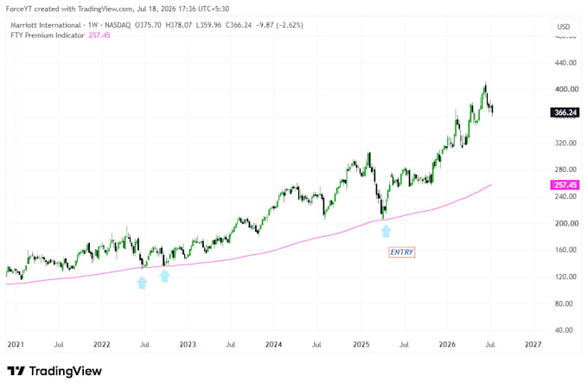Click the 400.00 price axis tick
The image size is (588, 389).
[x=566, y=89]
